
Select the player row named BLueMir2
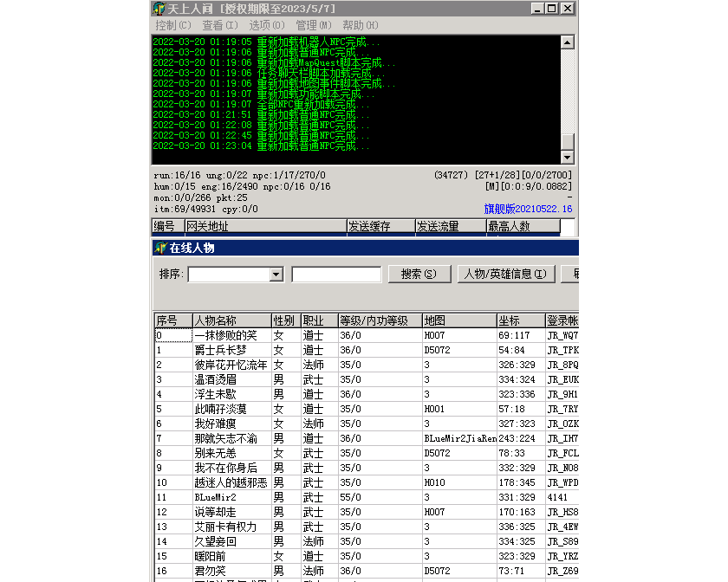tap(216, 497)
